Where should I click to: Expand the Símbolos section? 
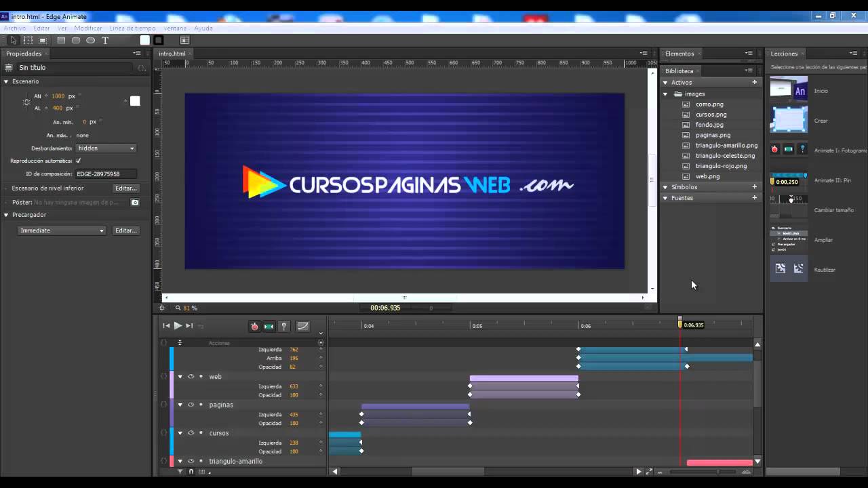665,187
